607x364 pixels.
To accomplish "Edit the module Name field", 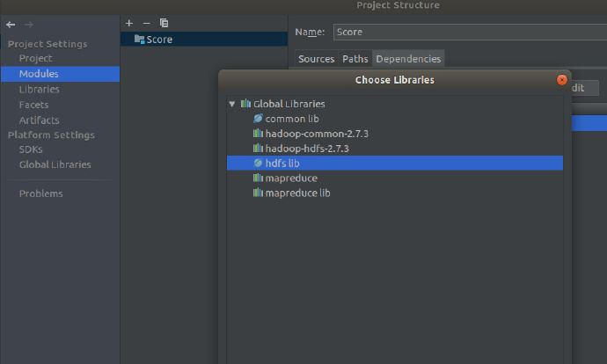I will 466,32.
